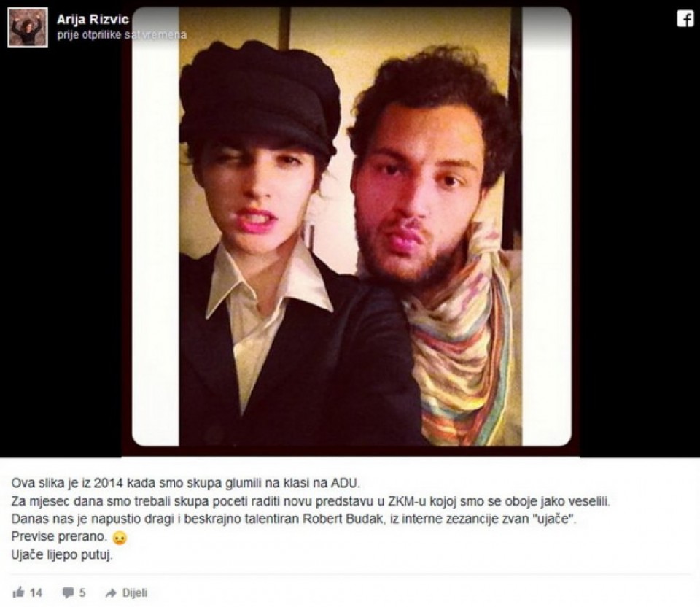Click the 'Previse prerano.' text

point(59,536)
